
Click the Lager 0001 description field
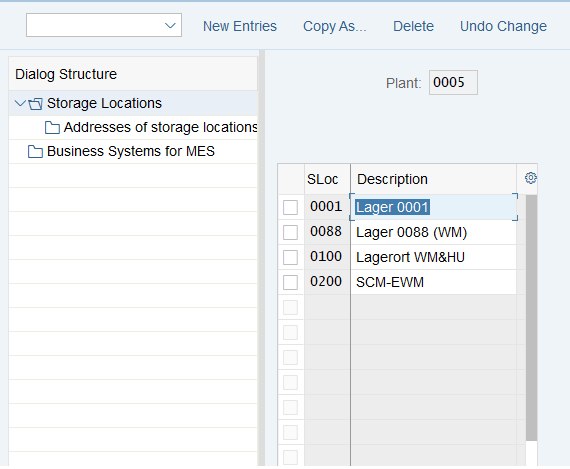click(x=434, y=207)
